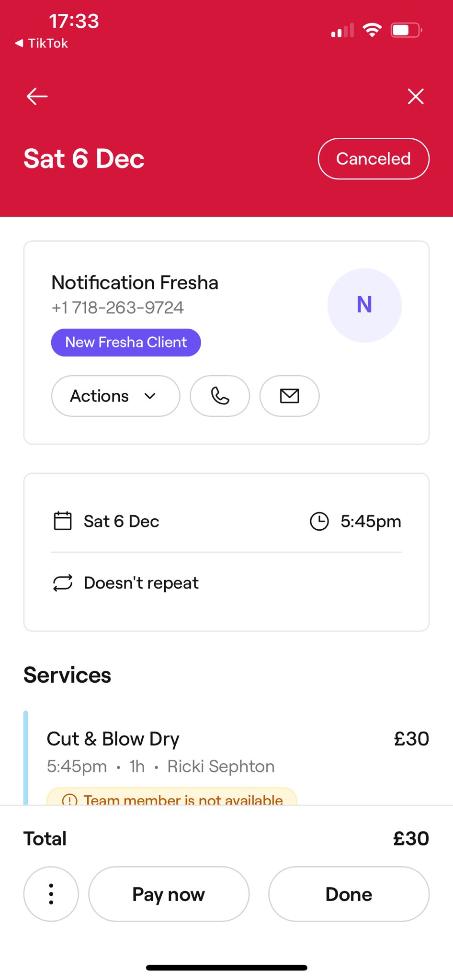Open the client avatar with letter N

point(364,305)
